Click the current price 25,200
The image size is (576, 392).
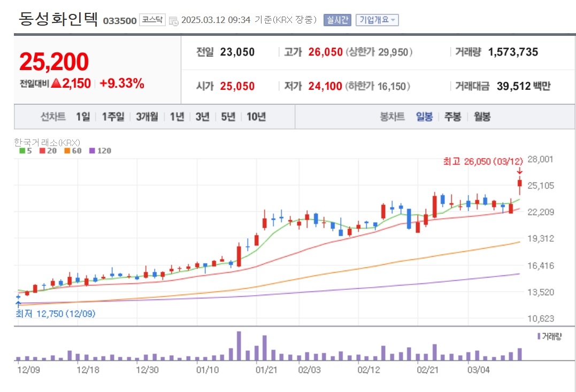coord(54,62)
